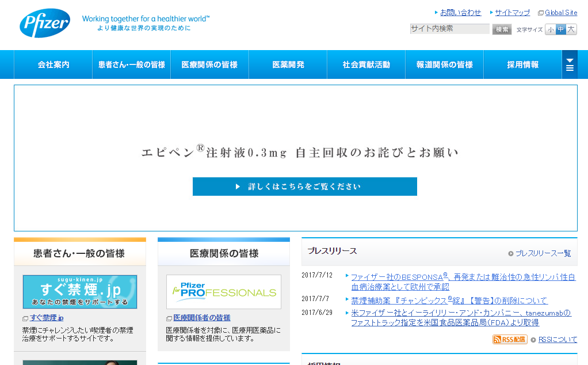Open プレスリリース一覧 link
Image resolution: width=588 pixels, height=365 pixels.
pyautogui.click(x=543, y=253)
